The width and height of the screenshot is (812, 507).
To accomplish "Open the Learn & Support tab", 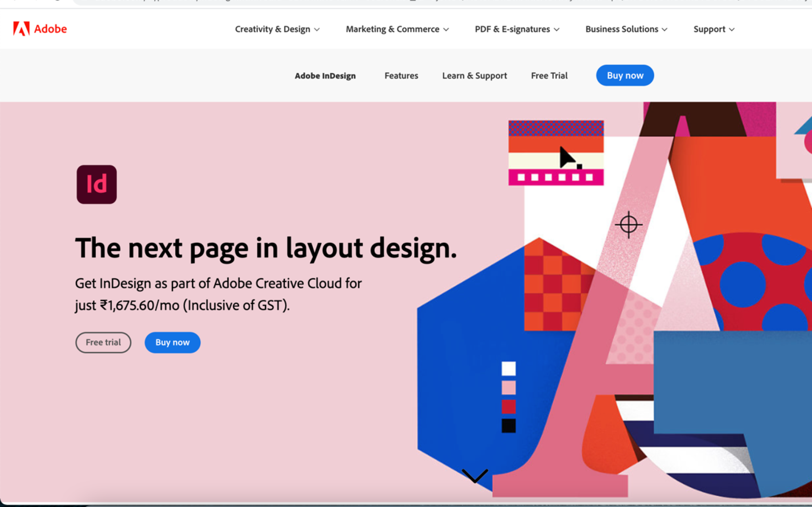I will (x=475, y=76).
